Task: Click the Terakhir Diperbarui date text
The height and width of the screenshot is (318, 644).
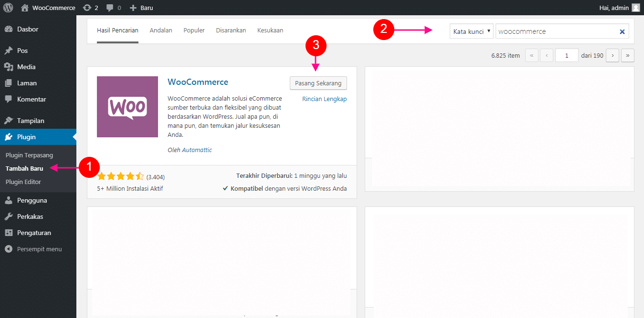Action: click(x=292, y=176)
